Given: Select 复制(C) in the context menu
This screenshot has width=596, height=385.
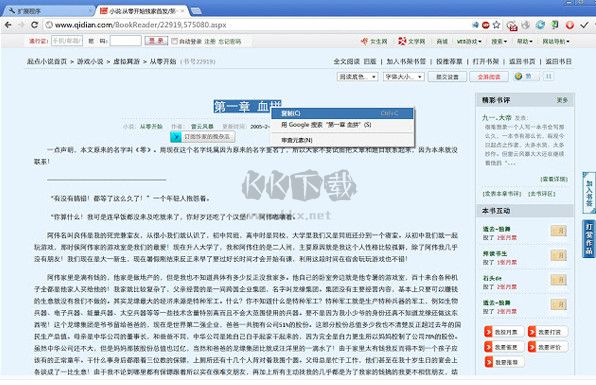Looking at the screenshot, I should pyautogui.click(x=342, y=113).
